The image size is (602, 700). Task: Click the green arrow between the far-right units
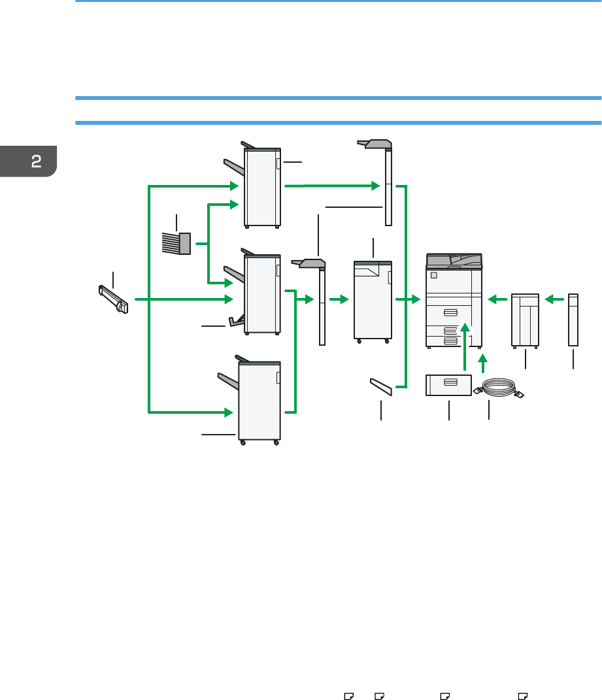[555, 299]
